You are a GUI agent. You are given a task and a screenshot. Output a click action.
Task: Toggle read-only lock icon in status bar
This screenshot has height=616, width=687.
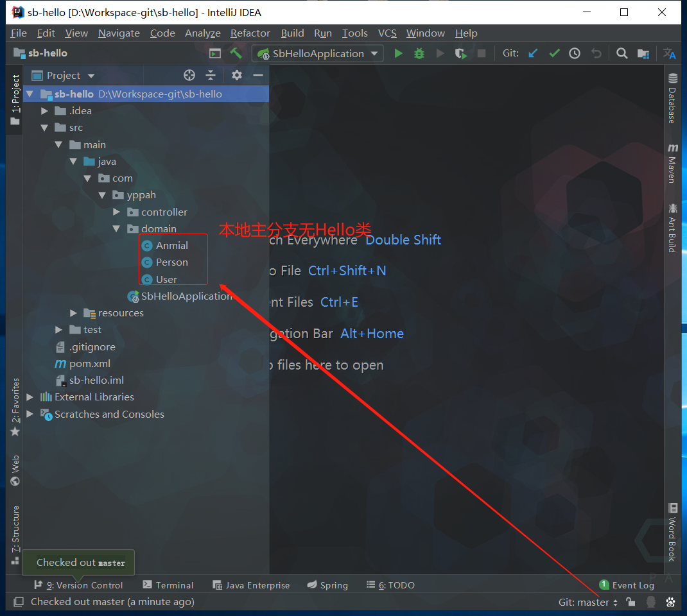pyautogui.click(x=631, y=602)
